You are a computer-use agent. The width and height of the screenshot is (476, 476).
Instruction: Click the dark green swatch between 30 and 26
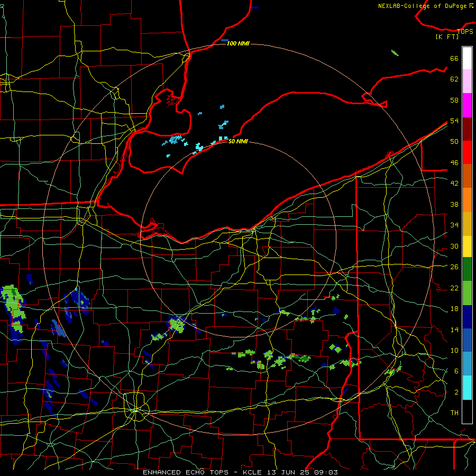pos(467,269)
